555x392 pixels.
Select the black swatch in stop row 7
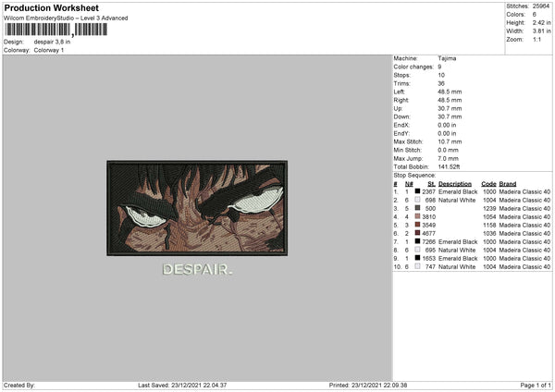click(418, 241)
